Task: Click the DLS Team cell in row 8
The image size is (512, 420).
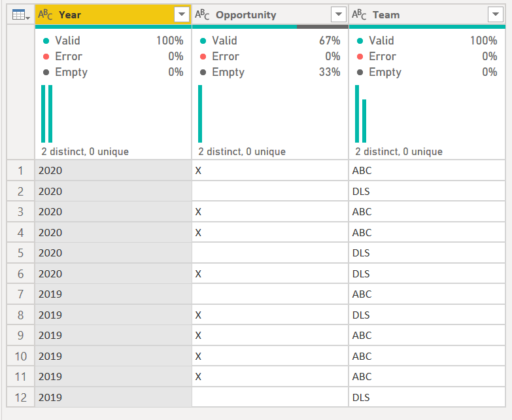Action: pos(427,315)
